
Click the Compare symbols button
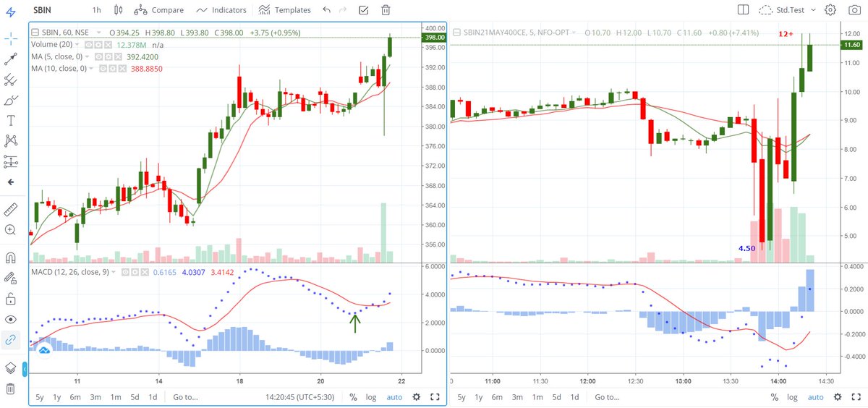(159, 10)
